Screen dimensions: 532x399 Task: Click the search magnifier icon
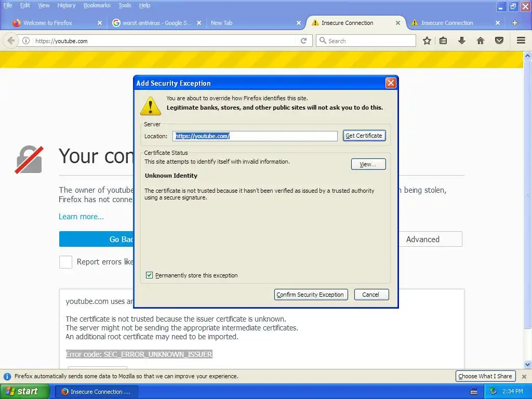click(323, 41)
